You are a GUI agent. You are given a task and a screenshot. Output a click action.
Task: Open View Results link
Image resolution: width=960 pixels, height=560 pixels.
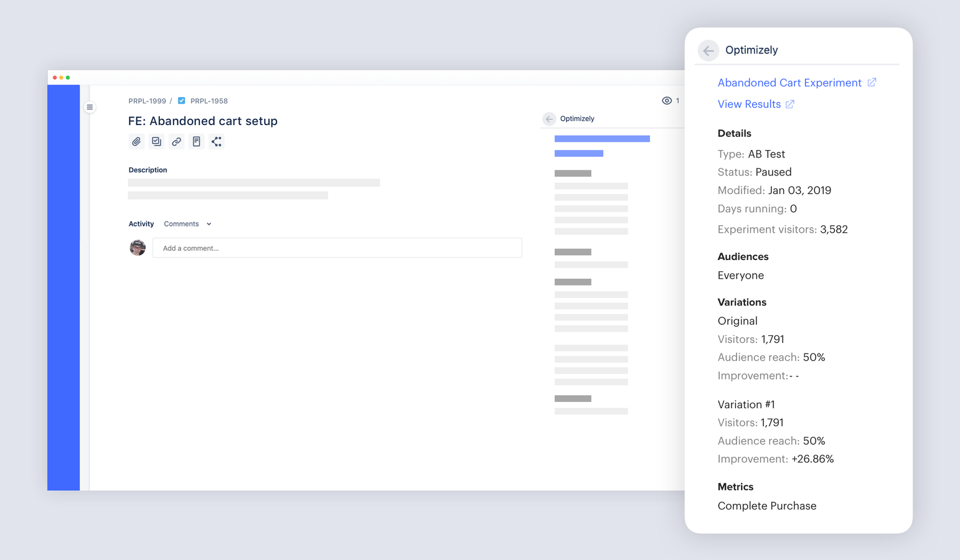(749, 104)
